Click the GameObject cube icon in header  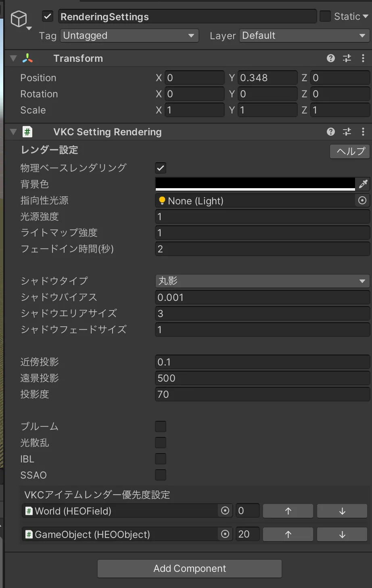(x=19, y=19)
